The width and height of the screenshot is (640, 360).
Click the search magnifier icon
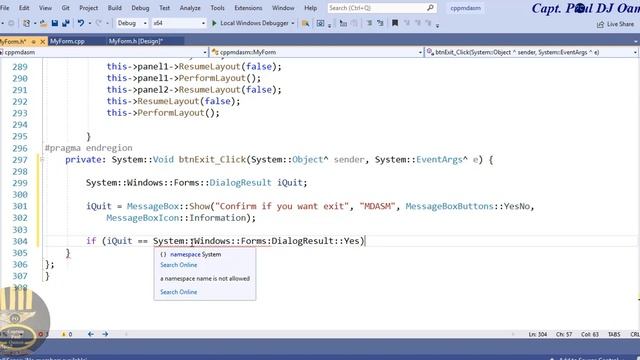coord(430,8)
